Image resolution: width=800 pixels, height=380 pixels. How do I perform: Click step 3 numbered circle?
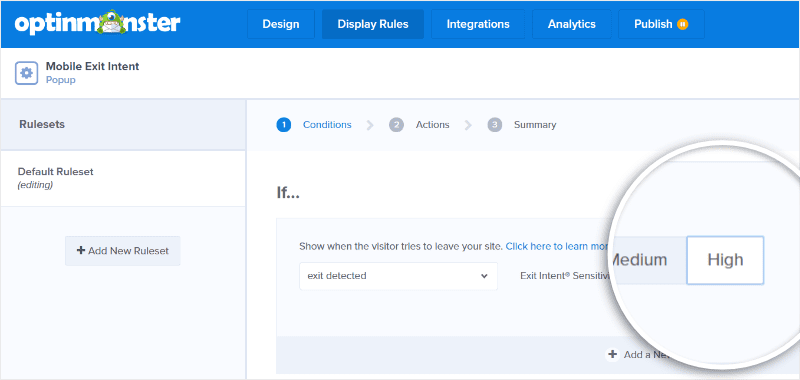(494, 125)
